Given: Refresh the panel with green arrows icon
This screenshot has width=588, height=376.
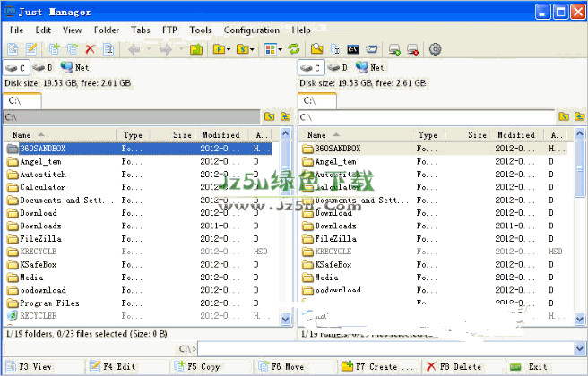Looking at the screenshot, I should (x=294, y=49).
